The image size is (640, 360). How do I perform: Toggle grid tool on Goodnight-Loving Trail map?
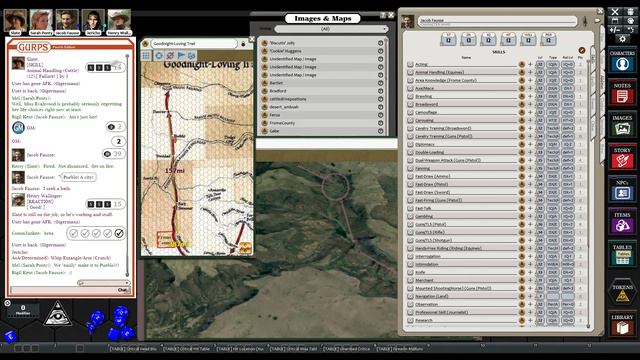coord(146,56)
